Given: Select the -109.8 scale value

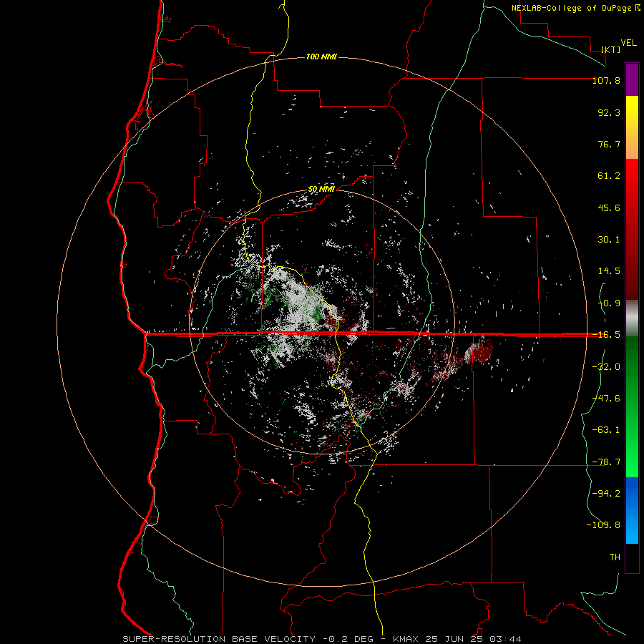Looking at the screenshot, I should [x=603, y=525].
